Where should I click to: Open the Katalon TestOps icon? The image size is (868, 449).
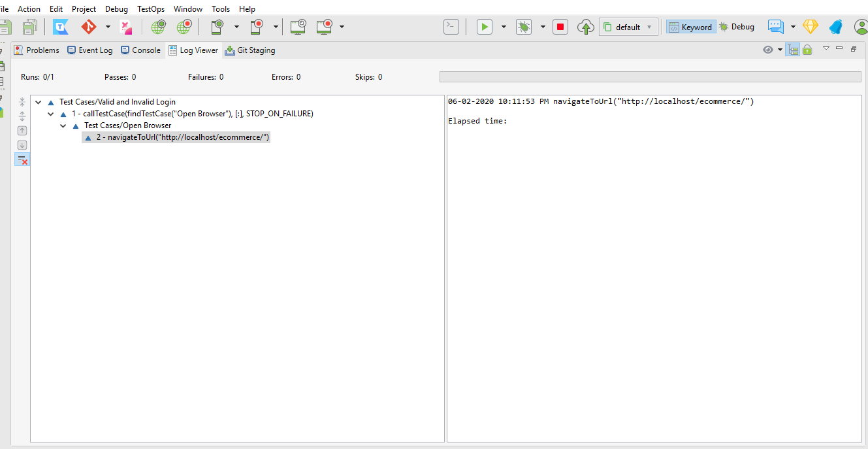(61, 27)
